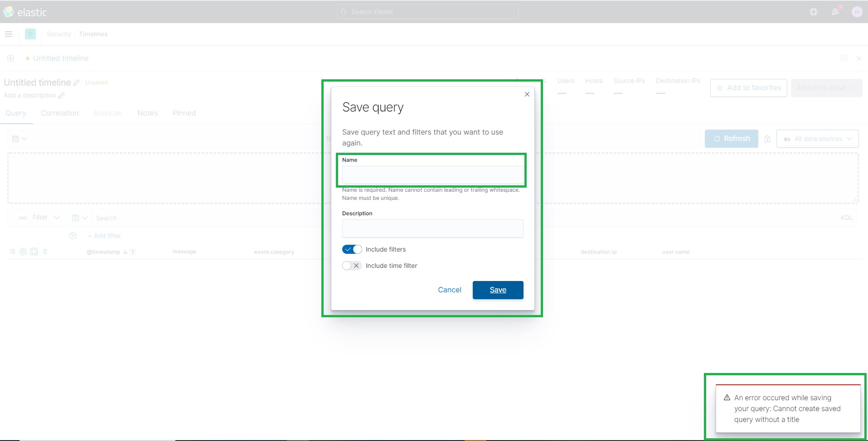The height and width of the screenshot is (441, 868).
Task: Close the Save query dialog
Action: point(527,94)
